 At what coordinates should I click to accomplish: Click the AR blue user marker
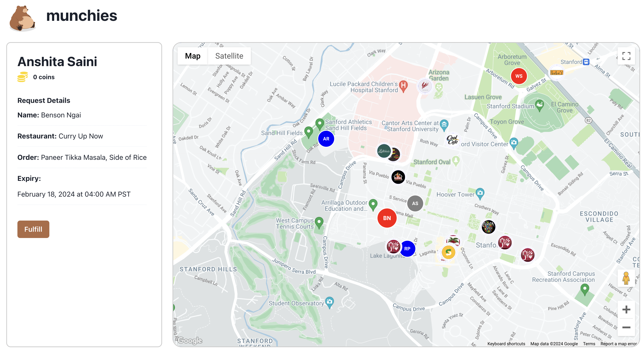tap(326, 139)
